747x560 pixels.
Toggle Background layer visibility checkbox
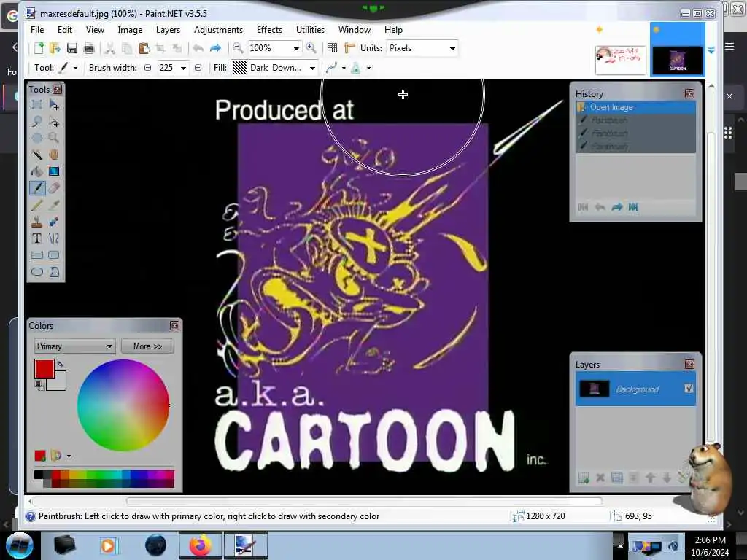pos(689,389)
